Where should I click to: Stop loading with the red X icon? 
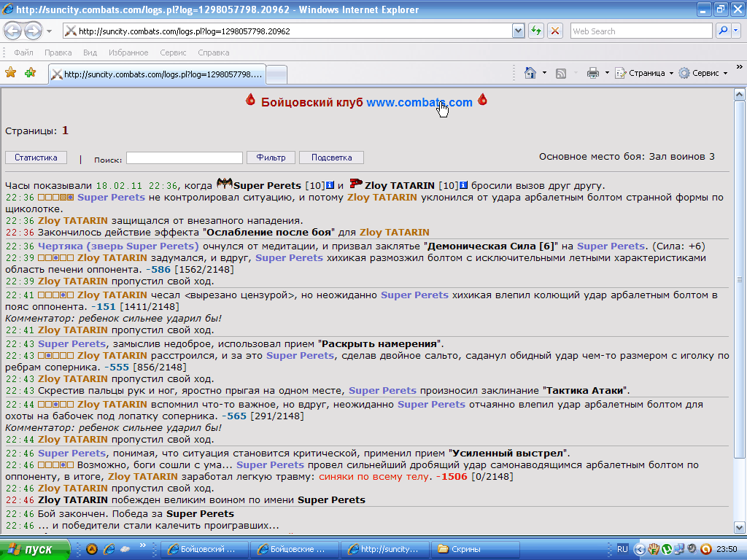point(555,31)
